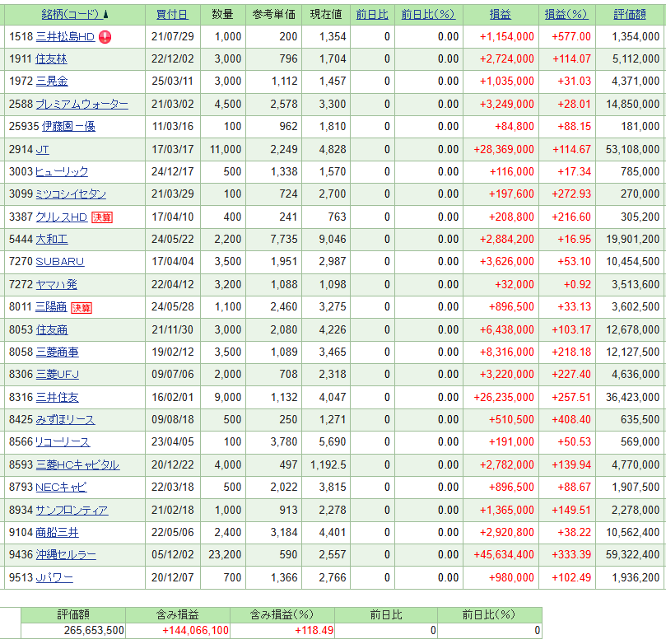This screenshot has height=644, width=666.
Task: Sort holdings by 損益(%) column header
Action: [x=566, y=15]
